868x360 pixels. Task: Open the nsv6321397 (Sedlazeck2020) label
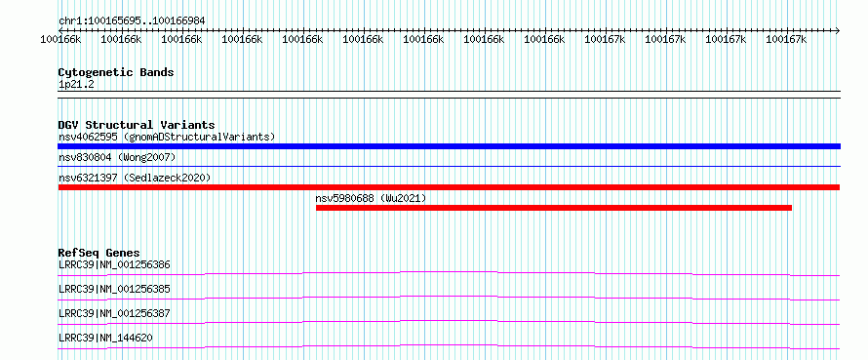tap(135, 178)
